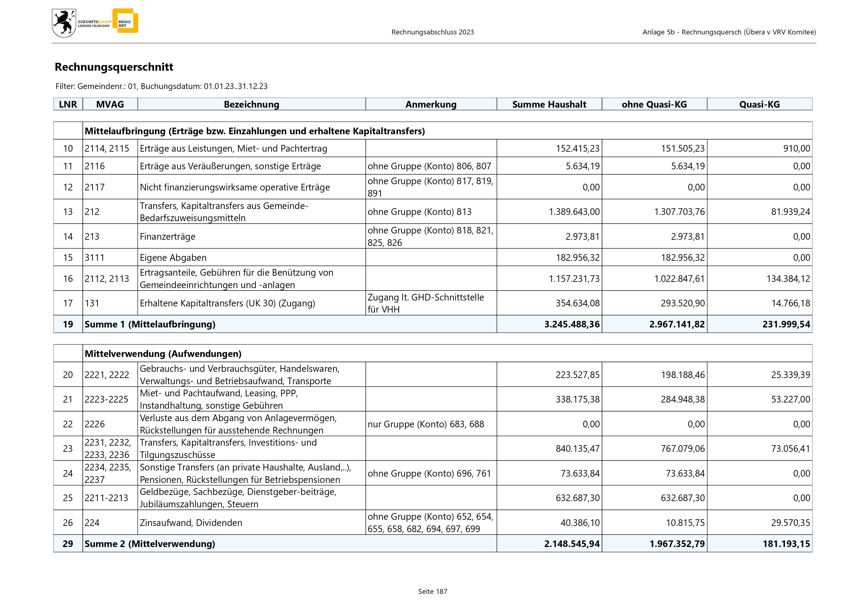Click the Lienzer Talboden coat of arms logo
The height and width of the screenshot is (614, 868).
click(64, 24)
